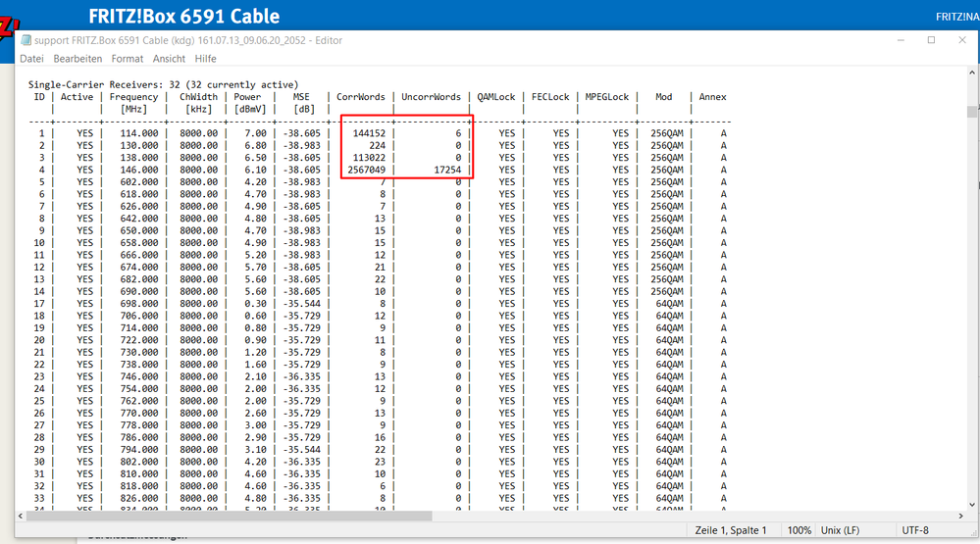Click the UncorrWords column header
This screenshot has height=544, width=980.
click(x=431, y=97)
